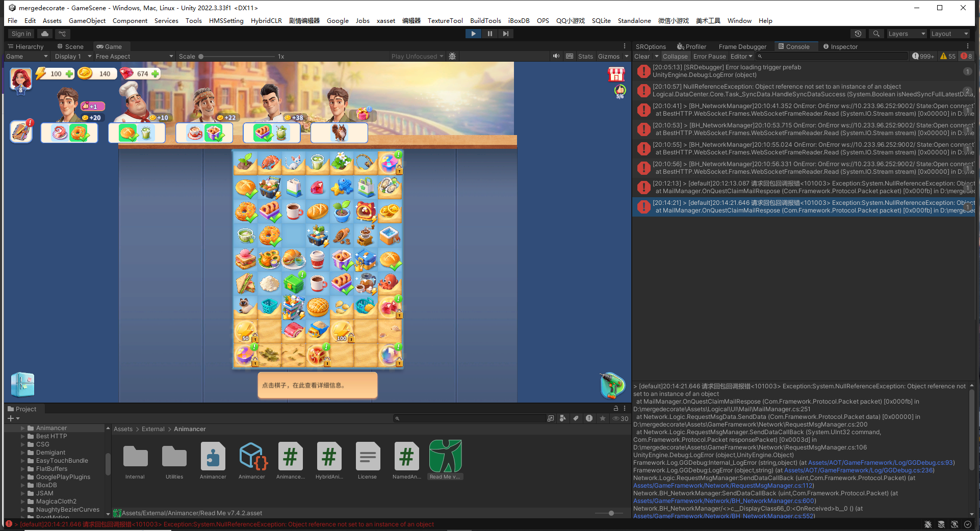Click the shop icon in game view
Image resolution: width=980 pixels, height=531 pixels.
click(x=616, y=74)
